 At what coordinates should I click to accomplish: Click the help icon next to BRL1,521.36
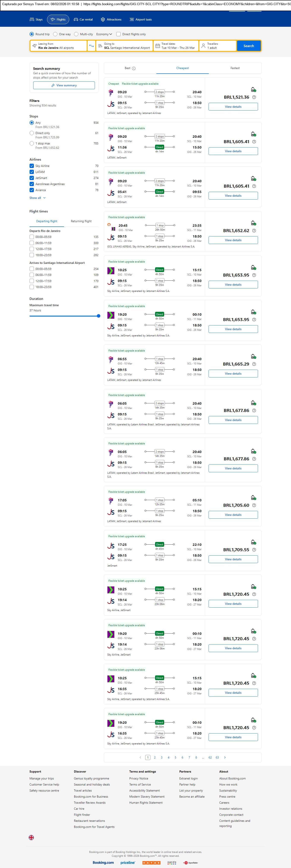coord(254,97)
